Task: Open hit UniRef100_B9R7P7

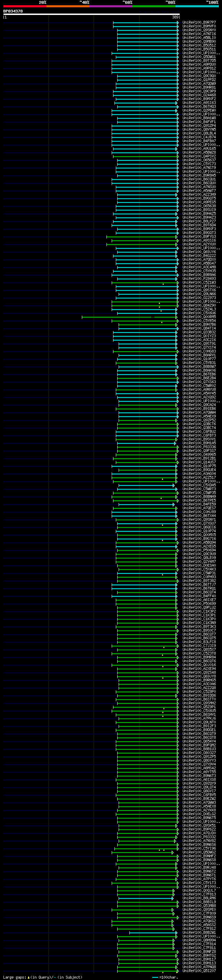Action: [x=199, y=23]
